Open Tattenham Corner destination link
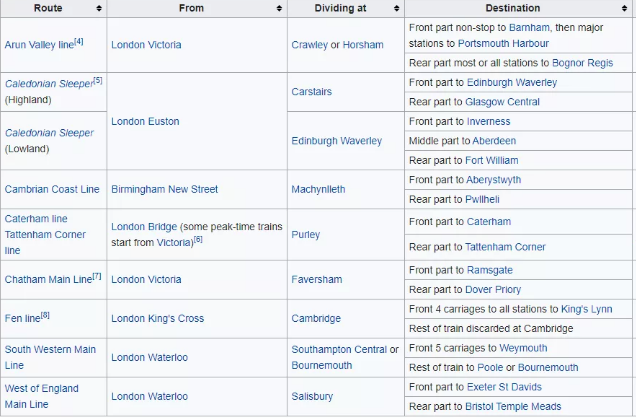Viewport: 636px width, 418px height. (505, 247)
